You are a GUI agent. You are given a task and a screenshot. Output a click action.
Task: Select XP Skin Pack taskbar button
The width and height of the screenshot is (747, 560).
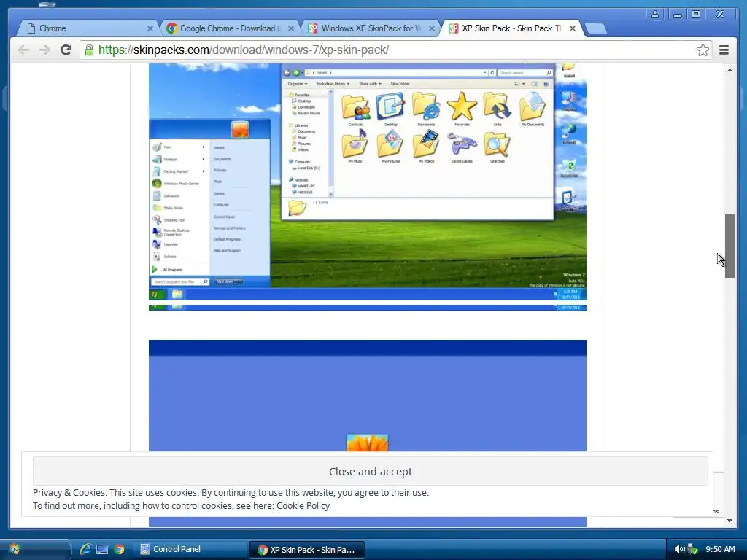pos(307,550)
